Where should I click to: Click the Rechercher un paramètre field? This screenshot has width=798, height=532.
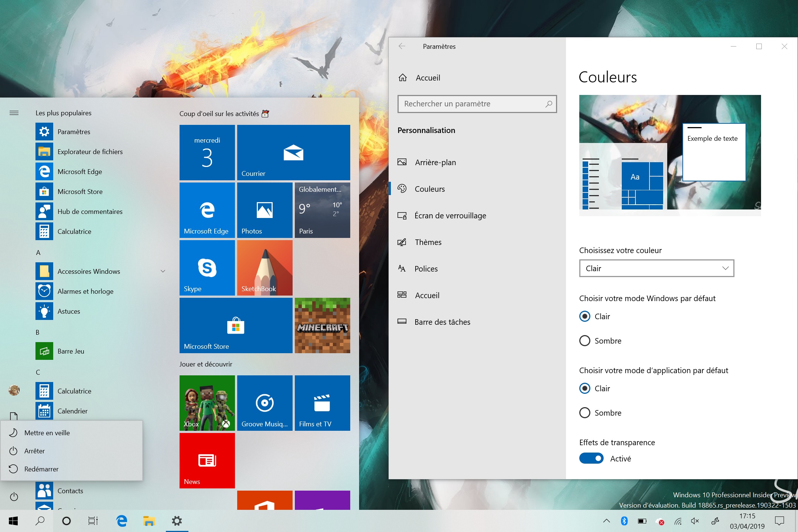click(x=473, y=104)
